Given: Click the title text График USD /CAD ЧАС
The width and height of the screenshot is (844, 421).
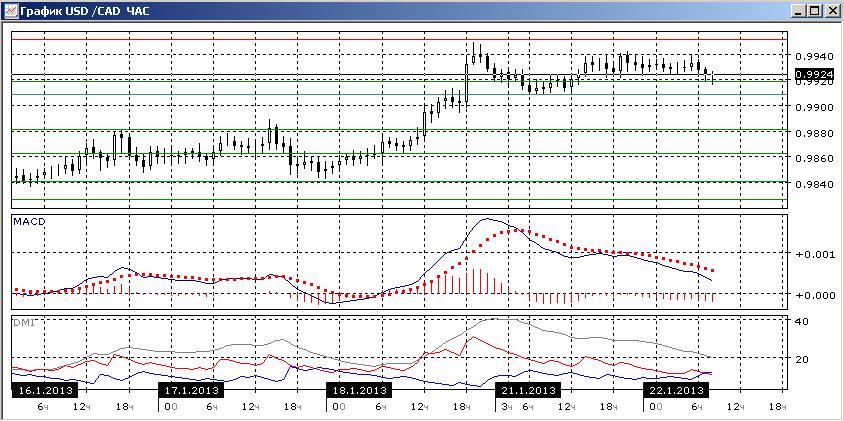Looking at the screenshot, I should pos(85,10).
